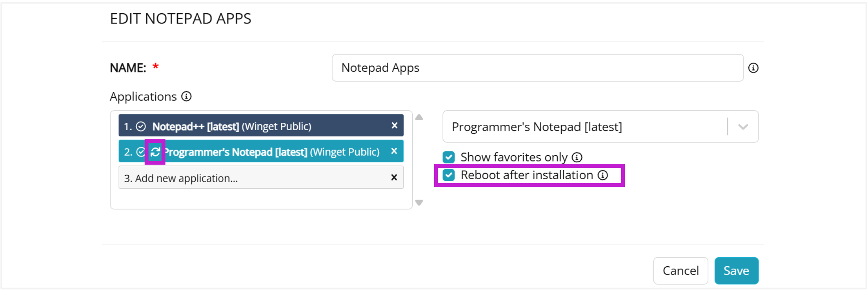Click checkmark icon on Notepad++ entry
This screenshot has height=291, width=868.
(x=141, y=126)
